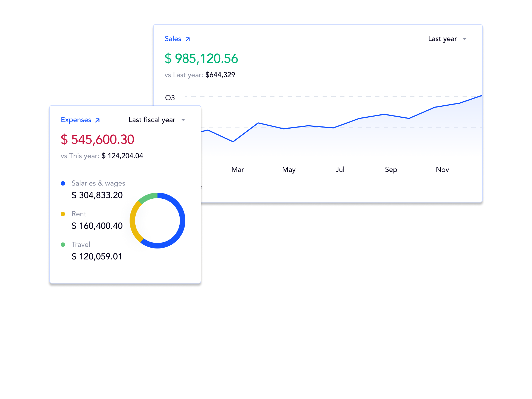Click the blue Salaries & wages legend dot
This screenshot has height=399, width=532.
[x=63, y=183]
